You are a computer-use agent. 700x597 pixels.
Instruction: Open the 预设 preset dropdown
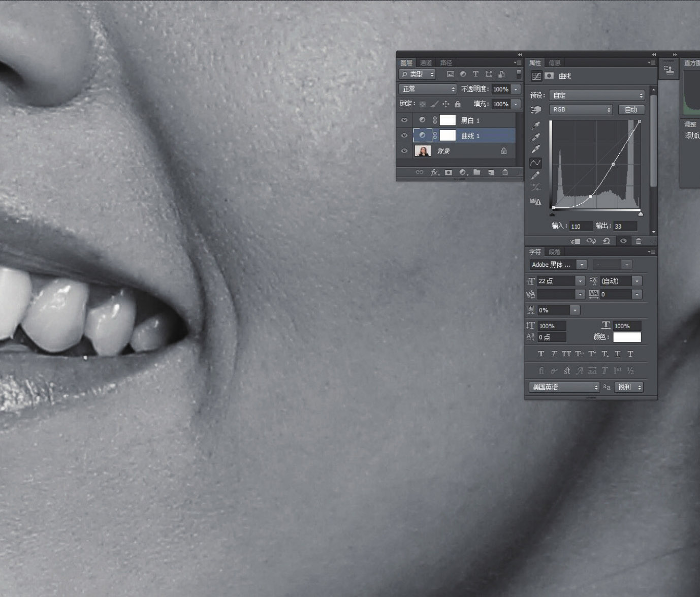tap(597, 96)
